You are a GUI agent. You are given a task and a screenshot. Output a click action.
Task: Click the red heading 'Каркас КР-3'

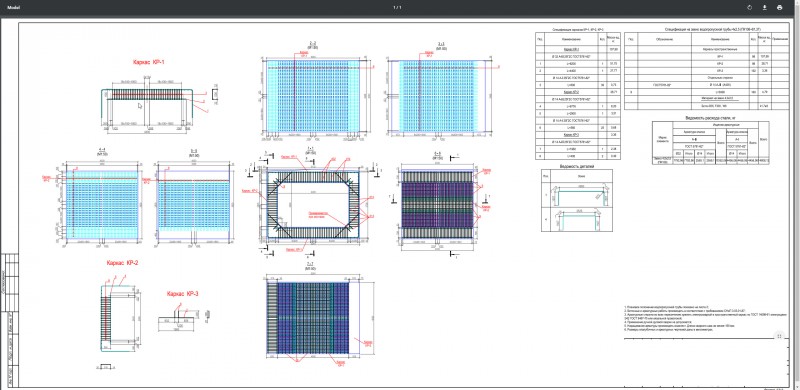183,294
